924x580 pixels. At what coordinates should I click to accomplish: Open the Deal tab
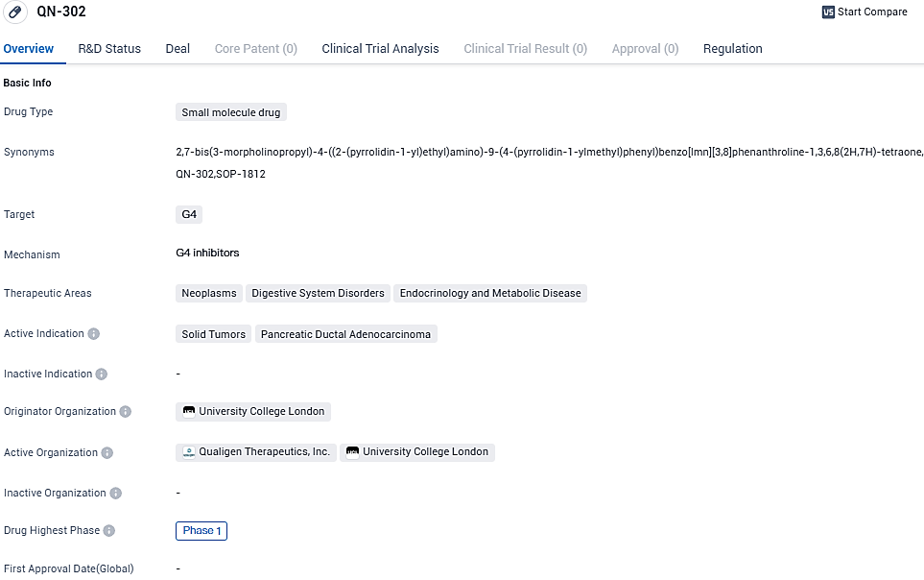[x=178, y=49]
